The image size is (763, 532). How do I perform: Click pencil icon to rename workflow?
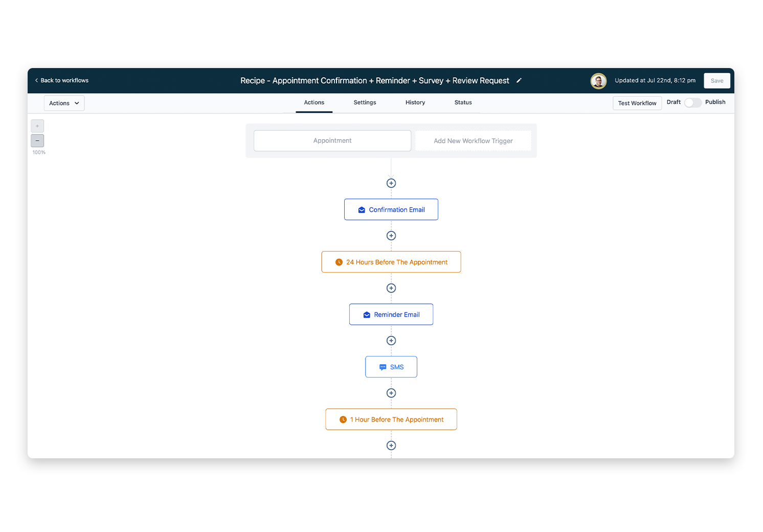point(519,81)
